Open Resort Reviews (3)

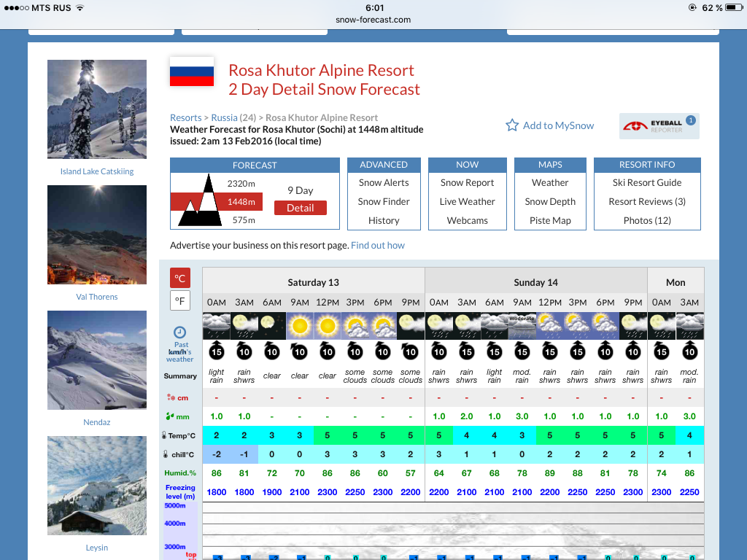click(647, 201)
